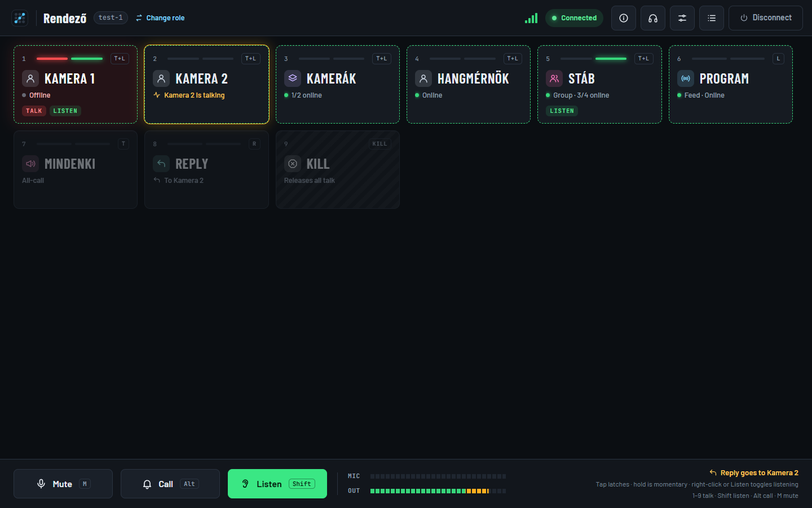Click the Call button
The image size is (812, 508).
(170, 484)
